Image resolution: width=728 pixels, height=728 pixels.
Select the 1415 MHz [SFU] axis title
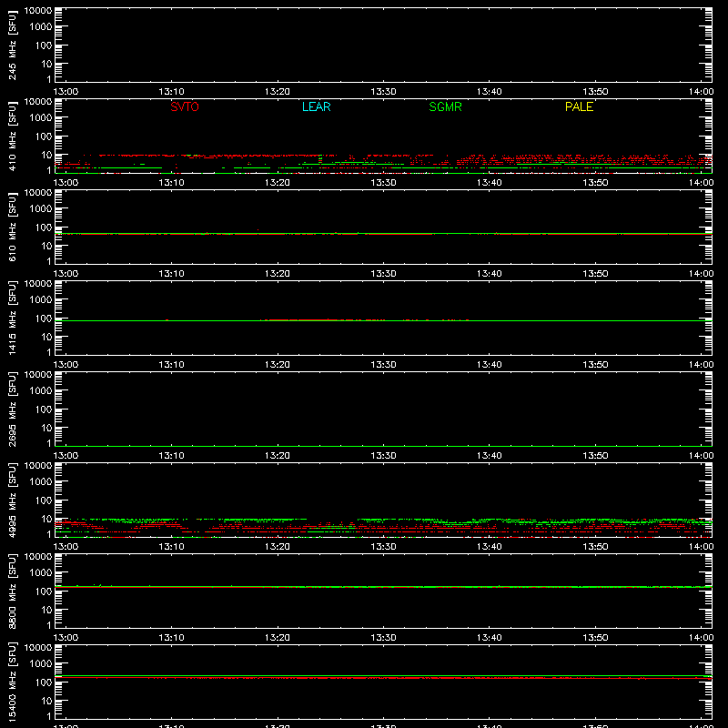point(12,318)
